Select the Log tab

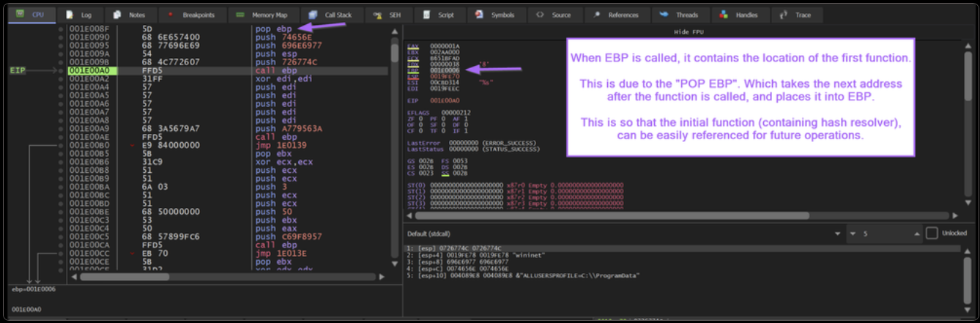point(79,15)
